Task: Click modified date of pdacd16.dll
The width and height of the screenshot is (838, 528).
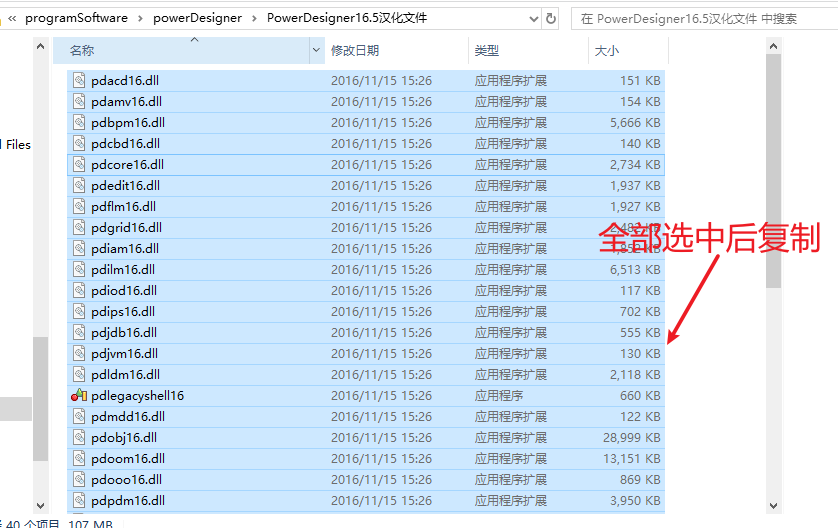Action: [381, 81]
